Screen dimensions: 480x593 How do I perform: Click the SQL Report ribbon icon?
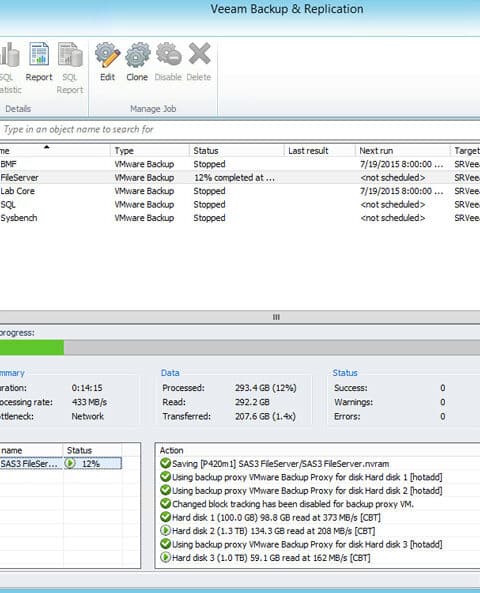click(x=70, y=68)
